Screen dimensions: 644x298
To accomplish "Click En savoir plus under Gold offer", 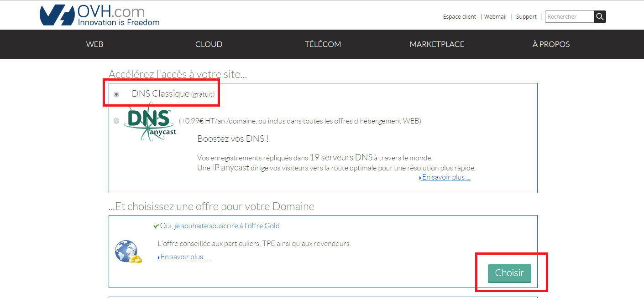I will [184, 257].
